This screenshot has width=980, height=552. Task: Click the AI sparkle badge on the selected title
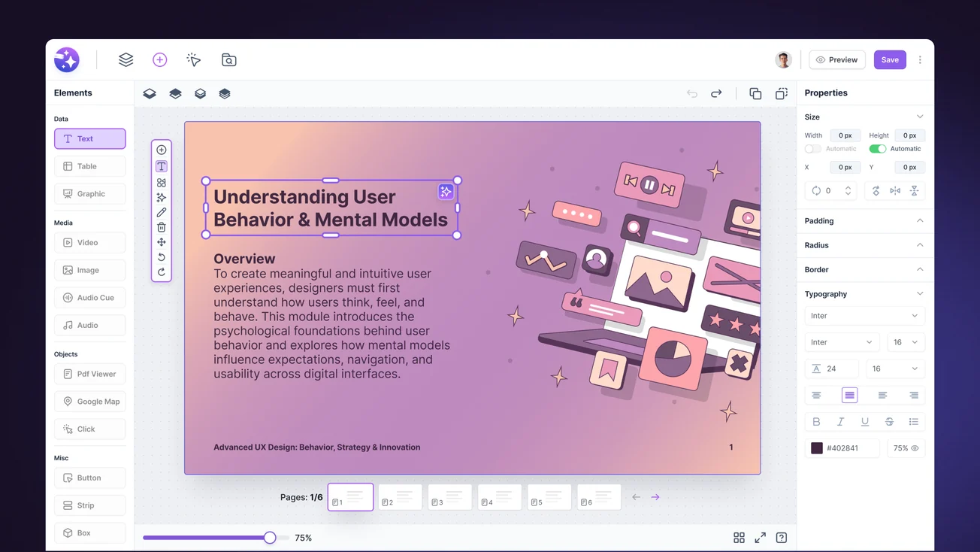[x=446, y=192]
